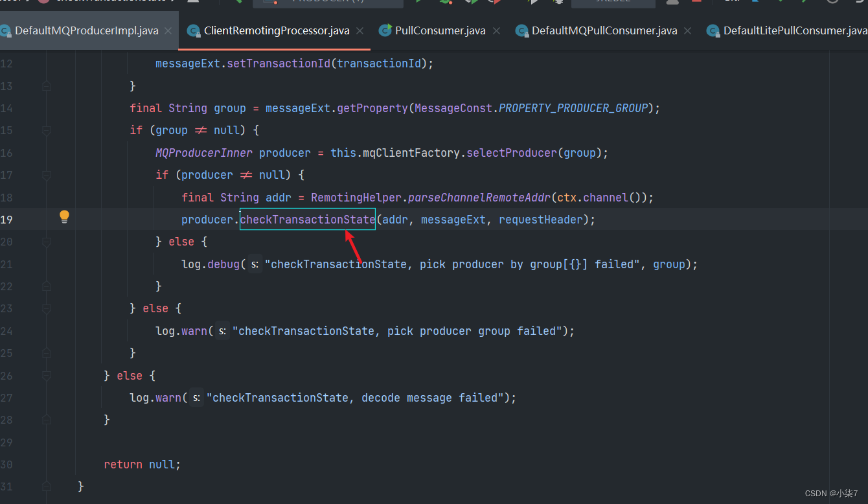This screenshot has height=504, width=868.
Task: Click the requestHeader argument on line 19
Action: [x=541, y=220]
